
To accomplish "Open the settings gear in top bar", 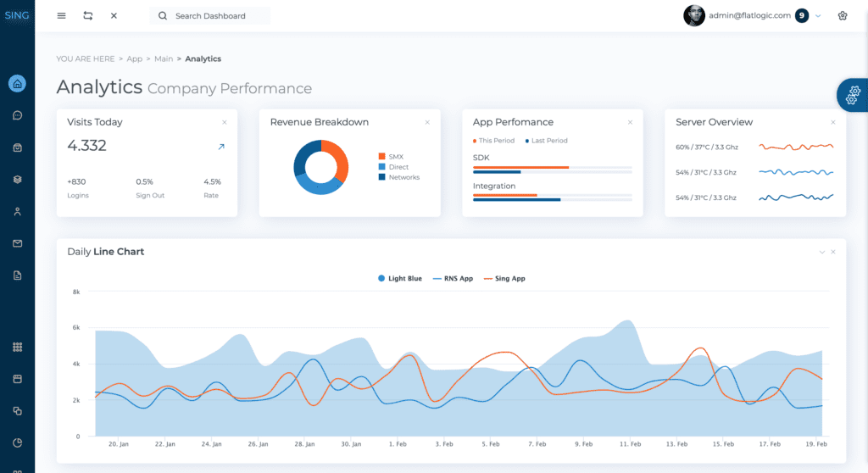I will [x=843, y=15].
